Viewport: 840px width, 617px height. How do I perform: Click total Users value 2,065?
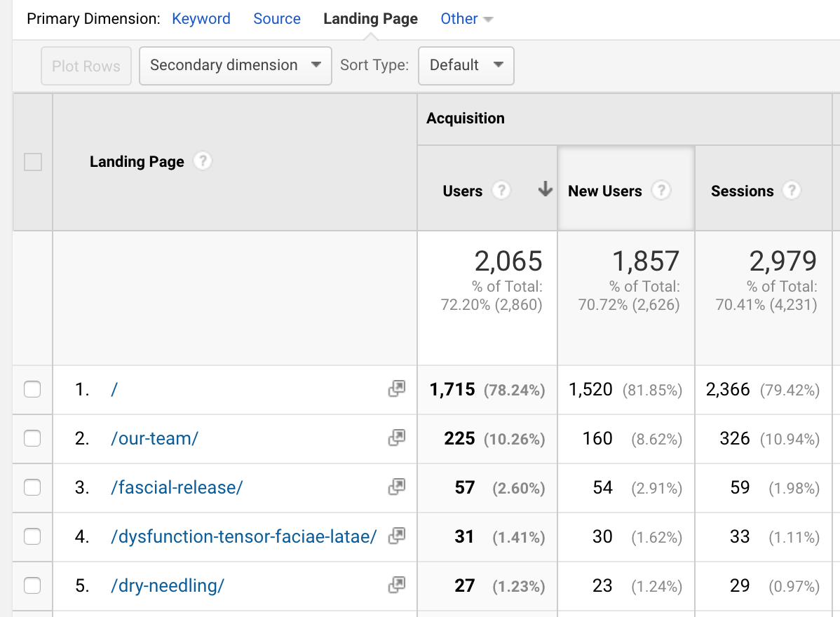click(508, 262)
